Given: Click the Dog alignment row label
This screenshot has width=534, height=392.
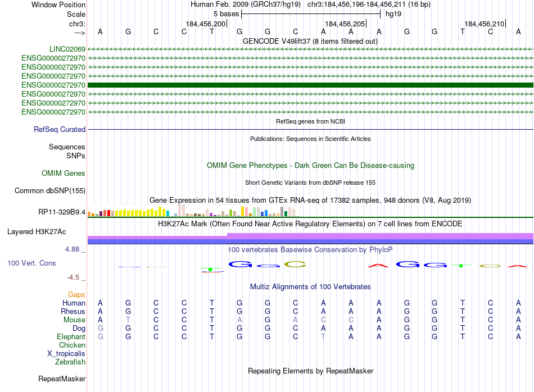Looking at the screenshot, I should coord(79,329).
